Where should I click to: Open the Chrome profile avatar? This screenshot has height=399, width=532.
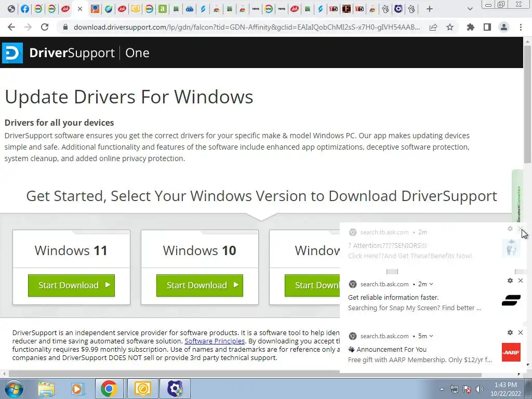point(504,27)
